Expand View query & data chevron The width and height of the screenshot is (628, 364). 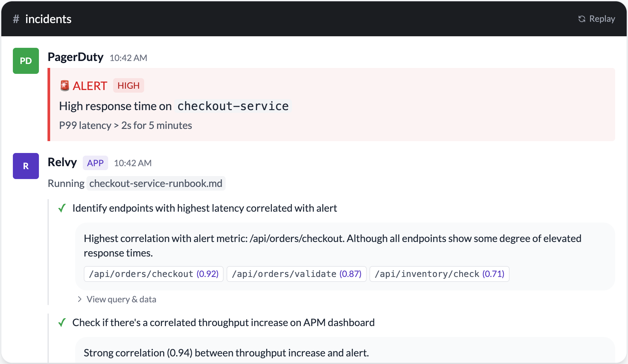[79, 299]
